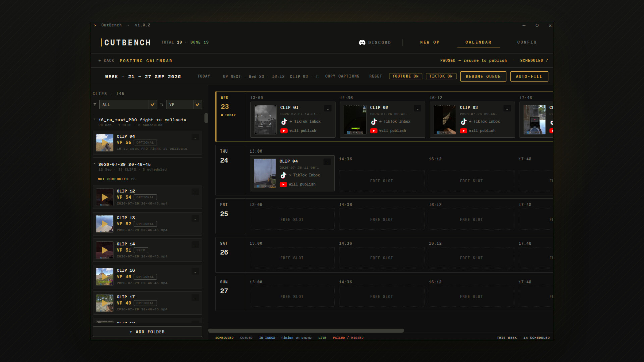Click YouTube icon on CLIP 01 card

pyautogui.click(x=284, y=131)
